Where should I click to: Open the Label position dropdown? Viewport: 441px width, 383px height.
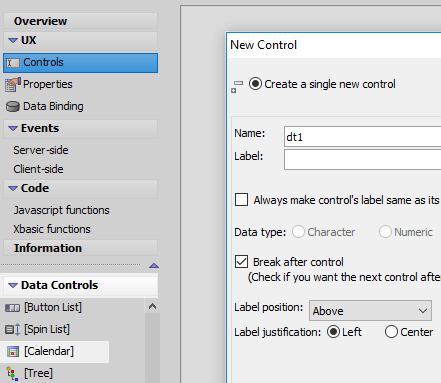coord(370,311)
